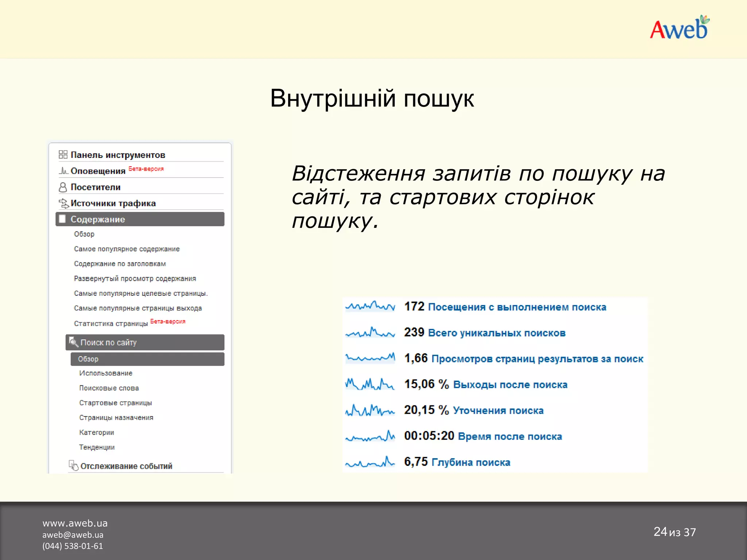Image resolution: width=747 pixels, height=560 pixels.
Task: Click sparkline beside 20,15 % refinements
Action: (370, 410)
